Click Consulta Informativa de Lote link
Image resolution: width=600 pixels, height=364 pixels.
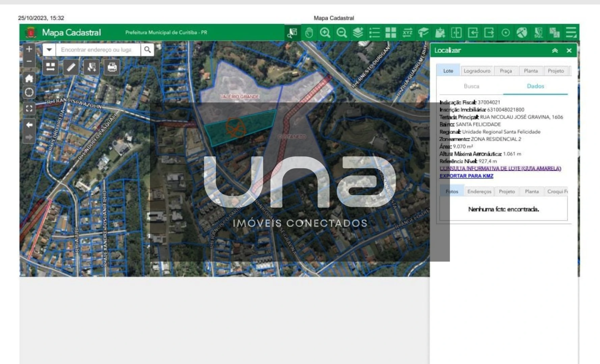(500, 168)
